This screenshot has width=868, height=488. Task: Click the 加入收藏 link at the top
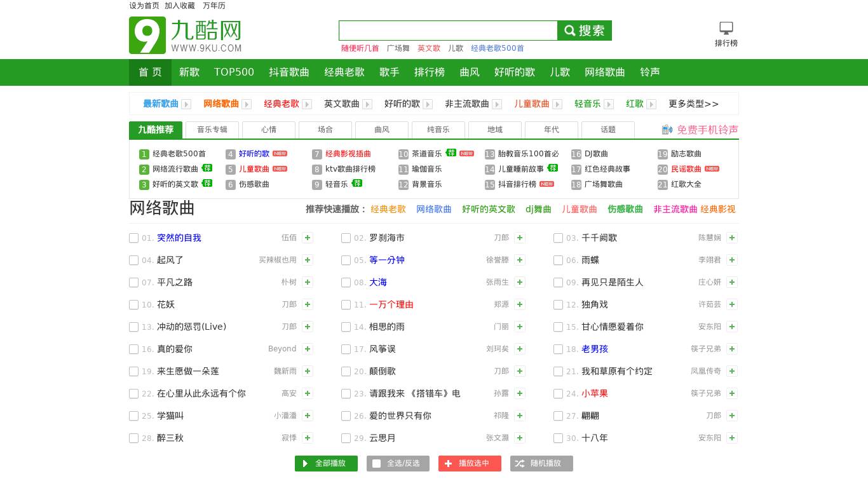(x=180, y=6)
